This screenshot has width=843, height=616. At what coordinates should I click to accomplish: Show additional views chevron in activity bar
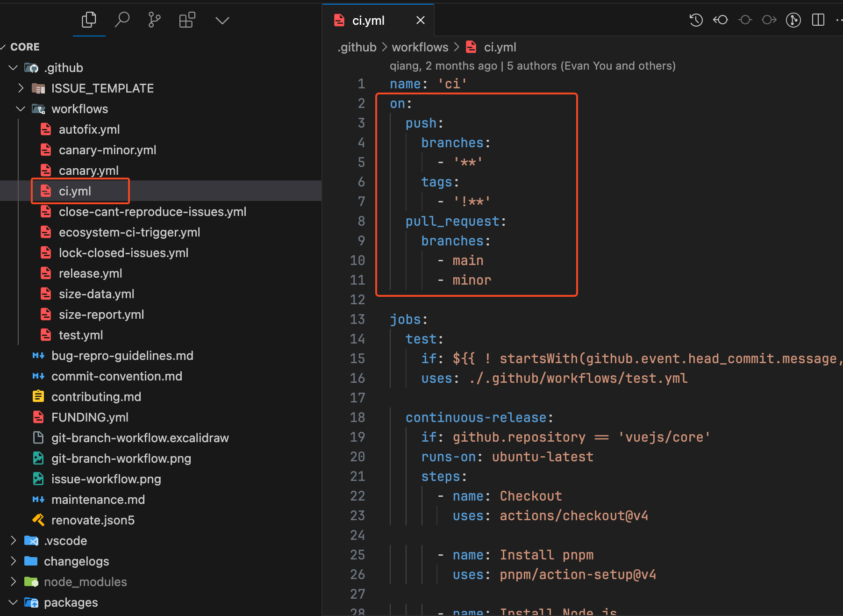click(222, 21)
